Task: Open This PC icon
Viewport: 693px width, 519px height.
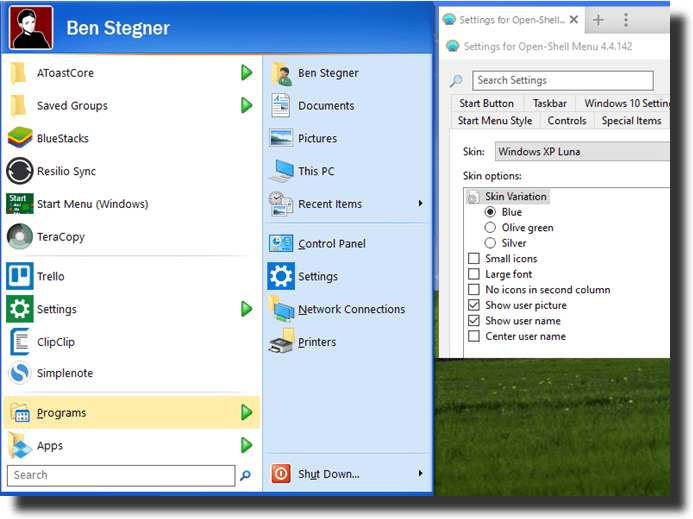Action: tap(281, 171)
